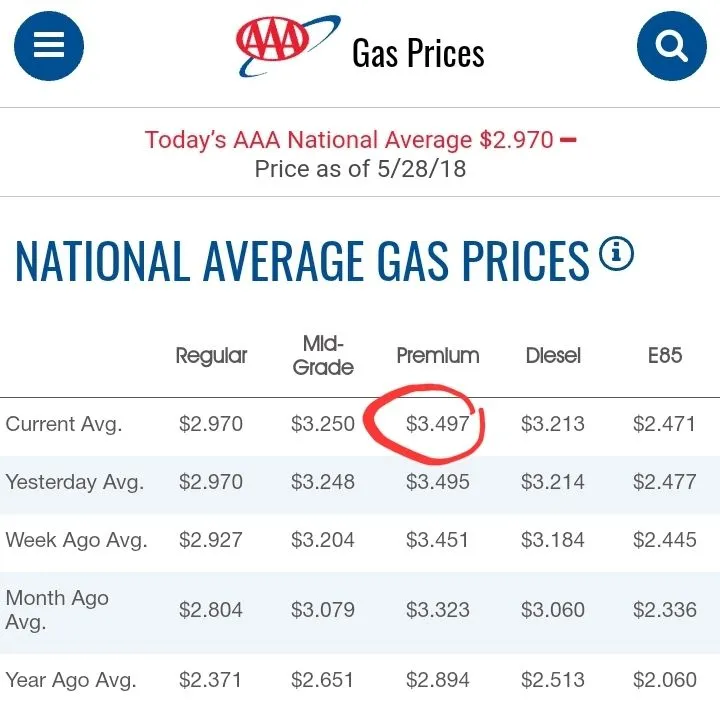Click the Gas Prices header title

[x=418, y=52]
